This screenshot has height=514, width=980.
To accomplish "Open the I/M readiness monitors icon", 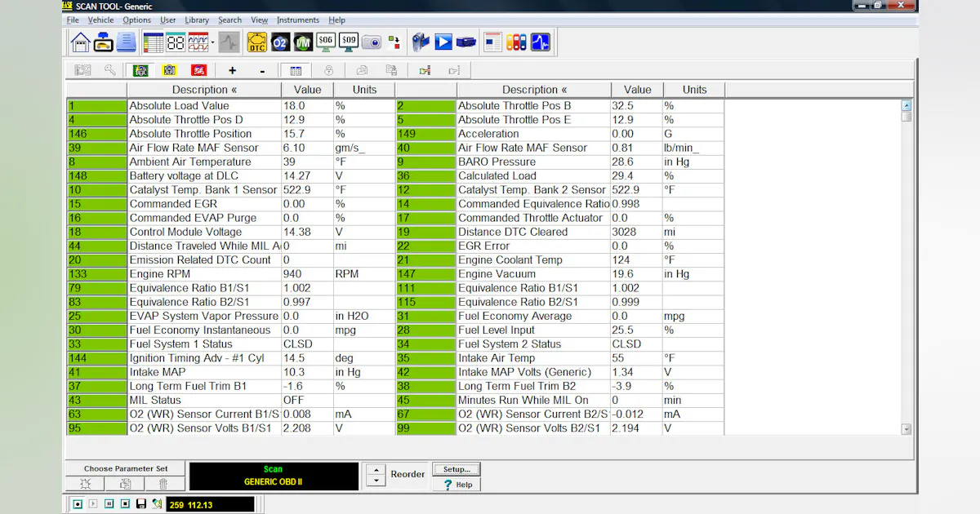I will pos(303,42).
